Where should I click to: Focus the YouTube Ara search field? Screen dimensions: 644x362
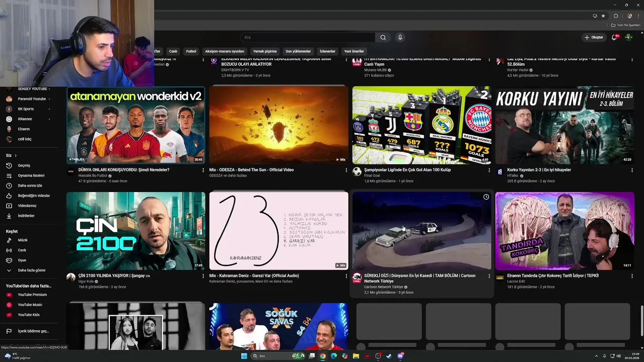[x=307, y=37]
